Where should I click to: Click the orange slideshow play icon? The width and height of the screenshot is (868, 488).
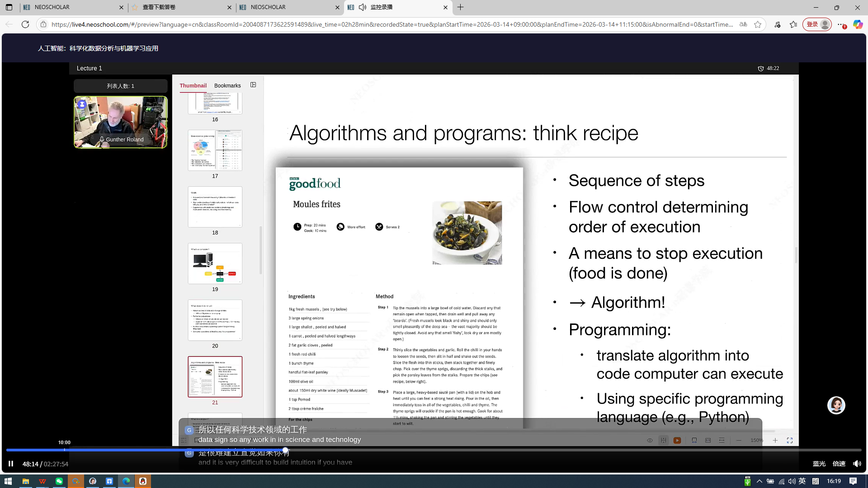677,440
